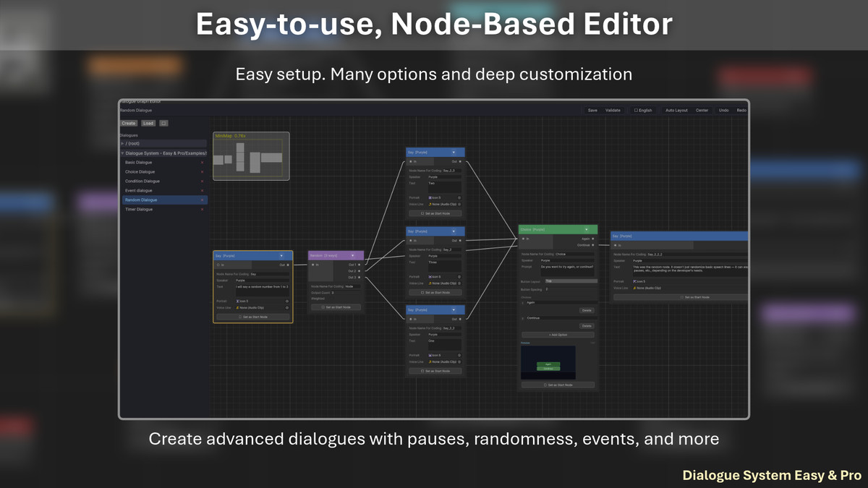Viewport: 868px width, 488px height.
Task: Open Voice Line object picker on node Say_2_3
Action: pos(459,205)
